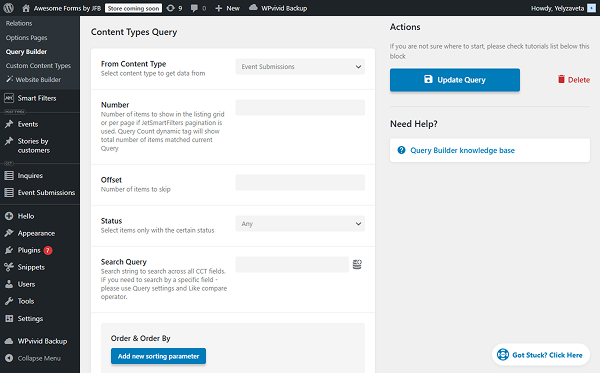Image resolution: width=600 pixels, height=373 pixels.
Task: Open Options Pages in the sidebar
Action: [26, 37]
